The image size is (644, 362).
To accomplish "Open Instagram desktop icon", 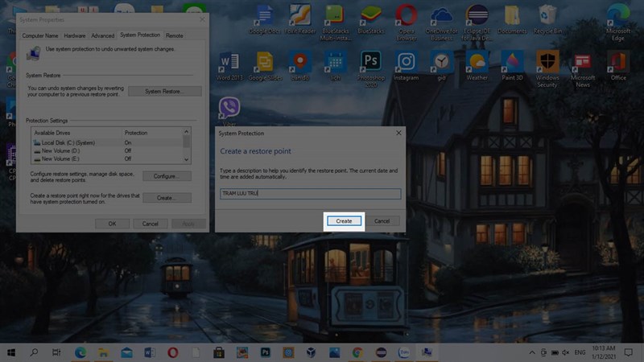I will [x=407, y=66].
